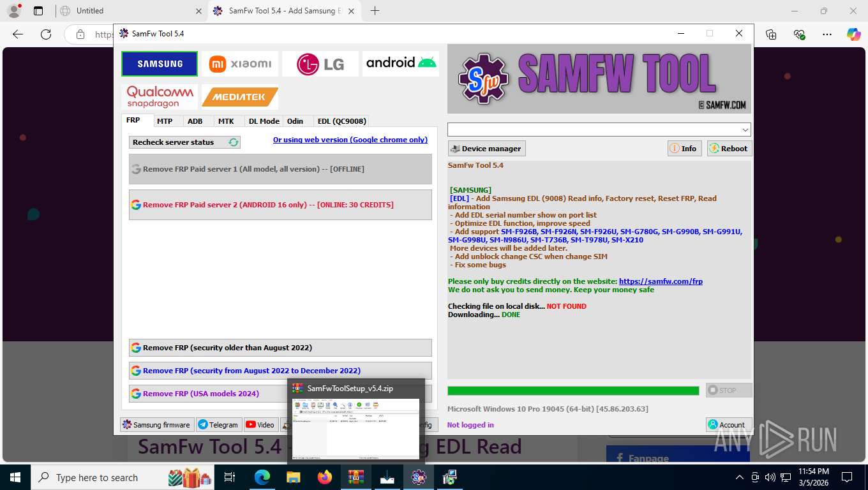This screenshot has height=490, width=868.
Task: Select the Xiaomi brand logo button
Action: pos(240,64)
